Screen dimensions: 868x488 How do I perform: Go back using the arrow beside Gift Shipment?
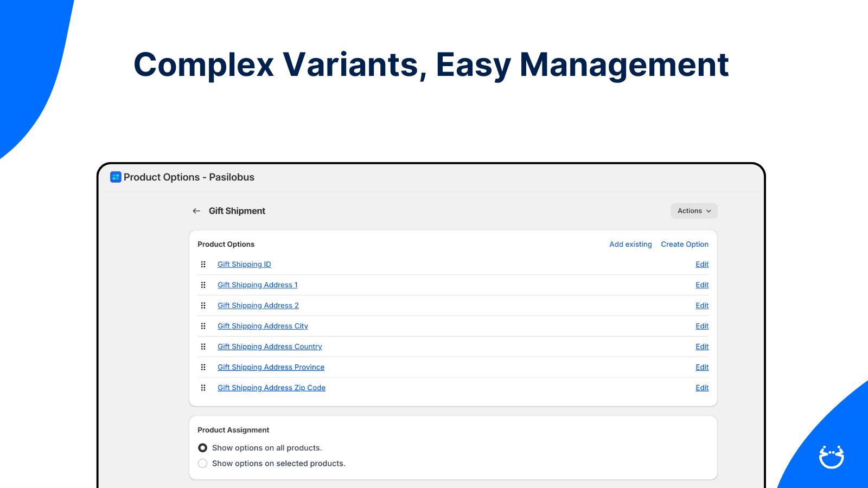tap(196, 211)
